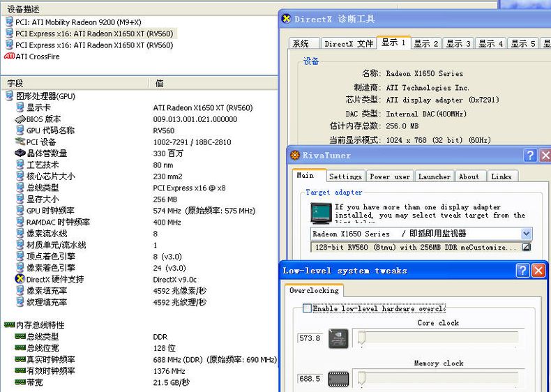Click the BIOS 版本 chip icon
The width and height of the screenshot is (551, 392).
(x=20, y=119)
